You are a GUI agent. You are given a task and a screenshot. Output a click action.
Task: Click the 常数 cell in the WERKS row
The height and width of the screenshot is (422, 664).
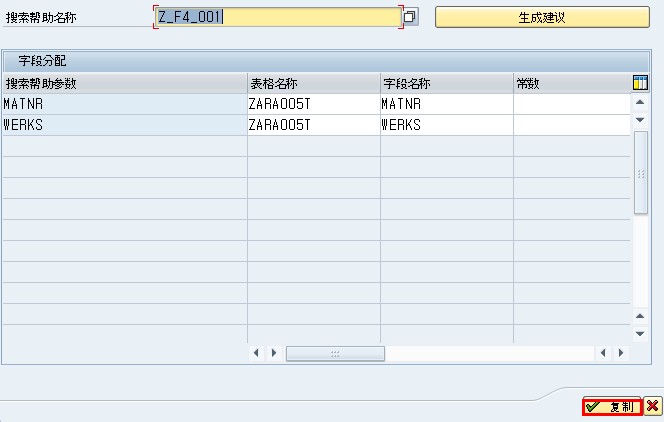[x=572, y=125]
